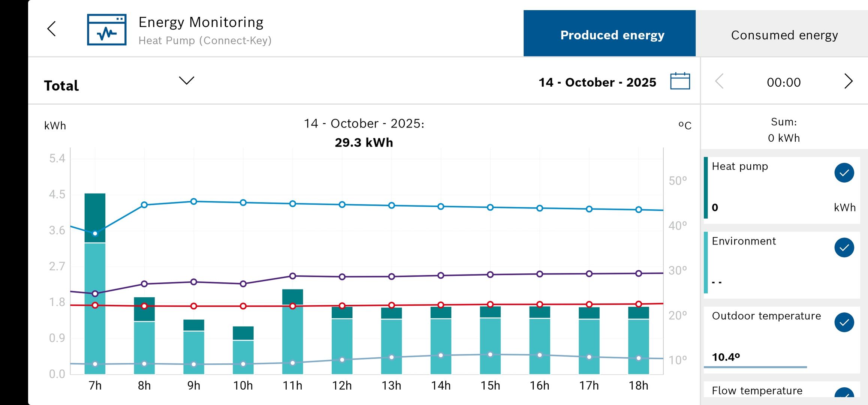Toggle the Flow temperature checkbox
The height and width of the screenshot is (405, 868).
coord(844,394)
